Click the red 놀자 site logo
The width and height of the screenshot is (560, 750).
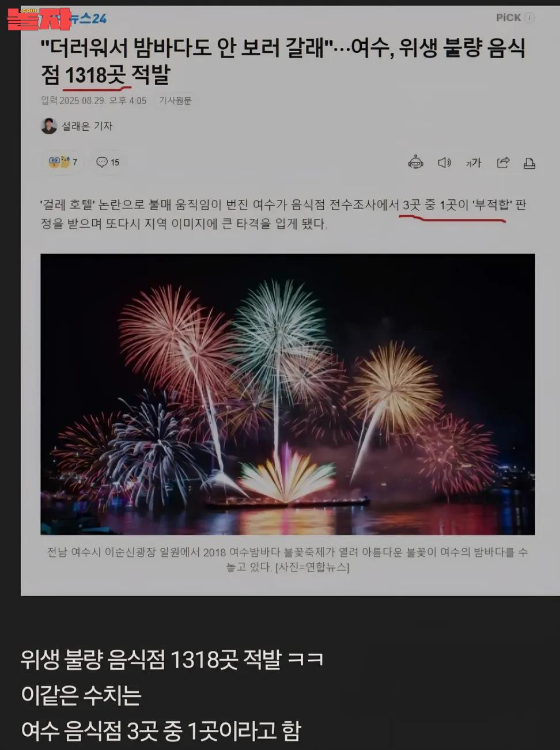tap(39, 19)
